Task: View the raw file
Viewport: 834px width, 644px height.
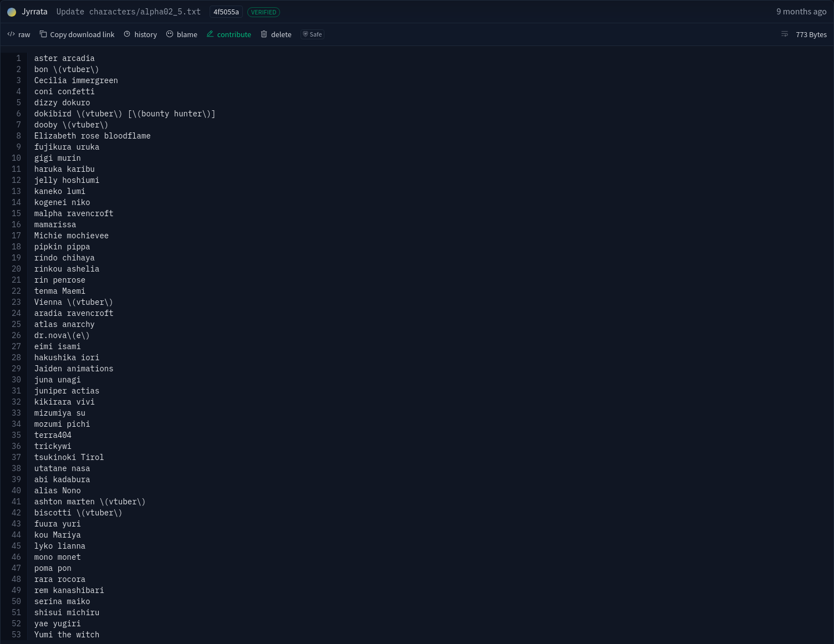Action: pos(19,34)
